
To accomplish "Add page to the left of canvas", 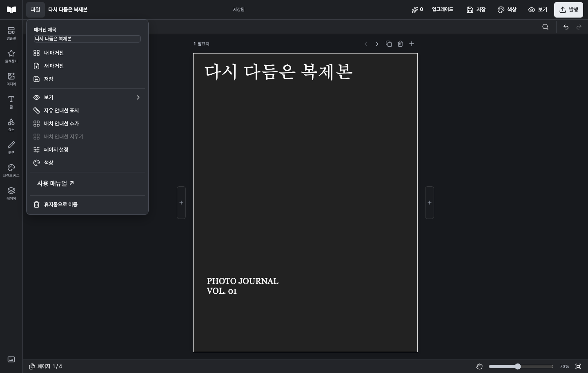I will 181,203.
